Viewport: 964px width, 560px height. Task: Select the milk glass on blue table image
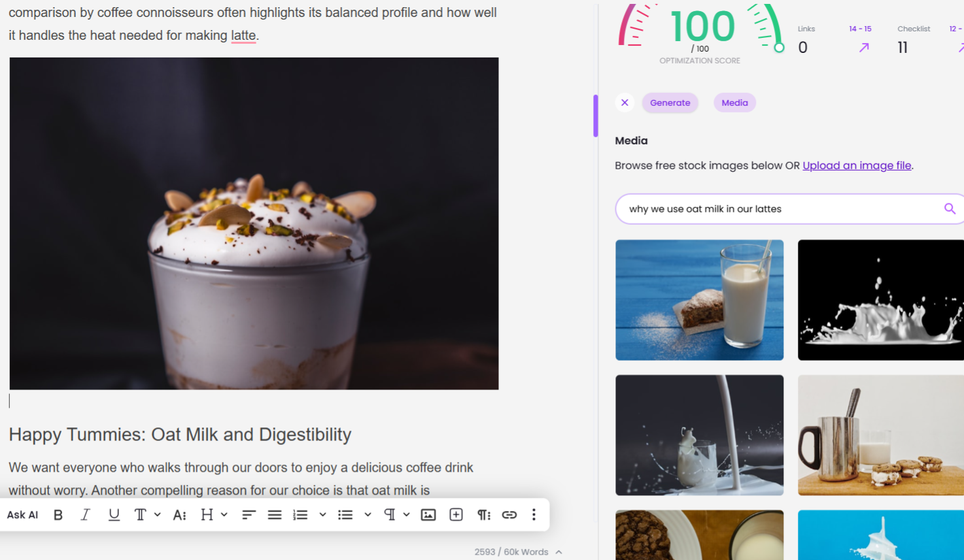tap(699, 300)
